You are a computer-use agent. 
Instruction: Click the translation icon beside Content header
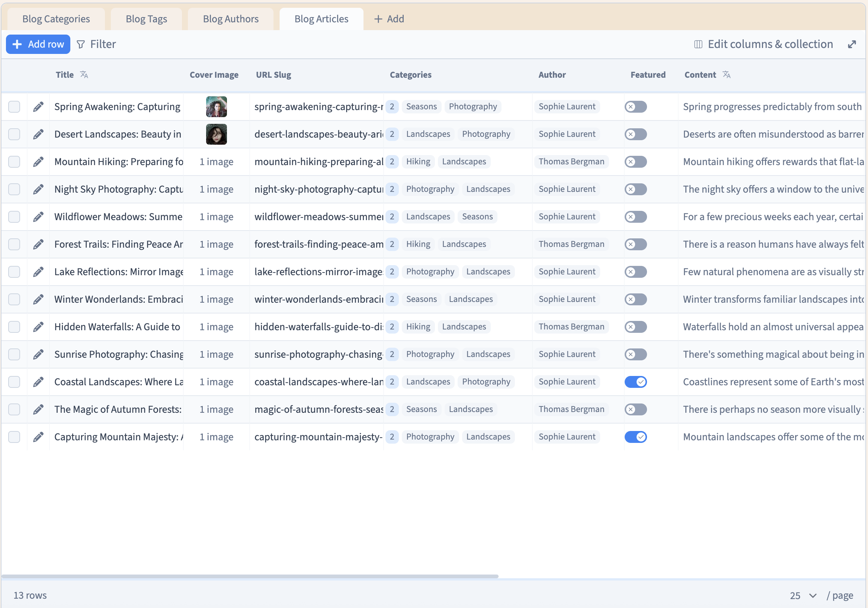click(726, 75)
